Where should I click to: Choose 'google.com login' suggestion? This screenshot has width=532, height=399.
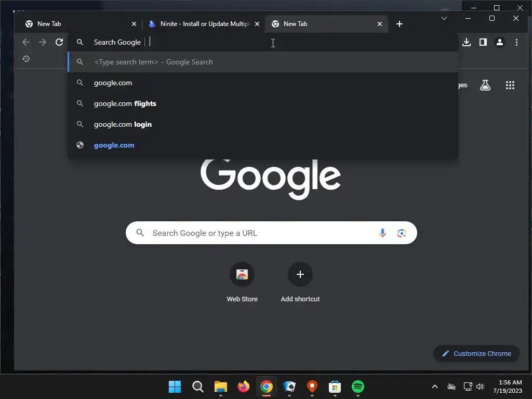click(x=263, y=124)
